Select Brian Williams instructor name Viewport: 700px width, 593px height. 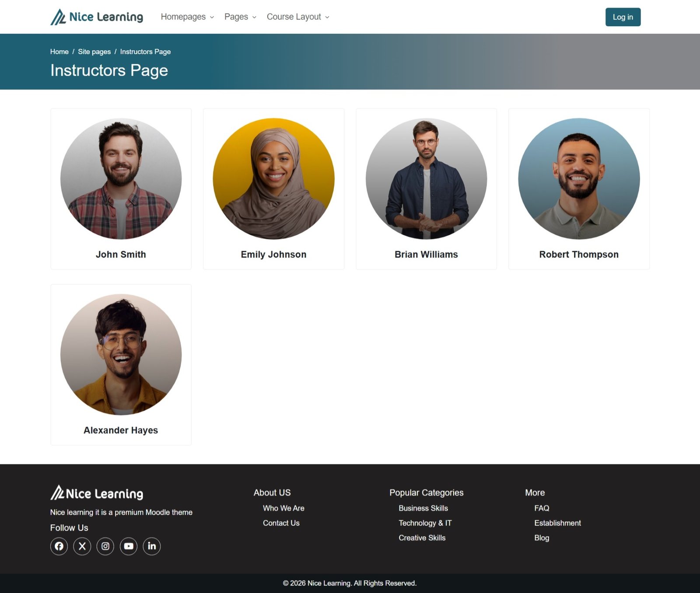pos(426,255)
